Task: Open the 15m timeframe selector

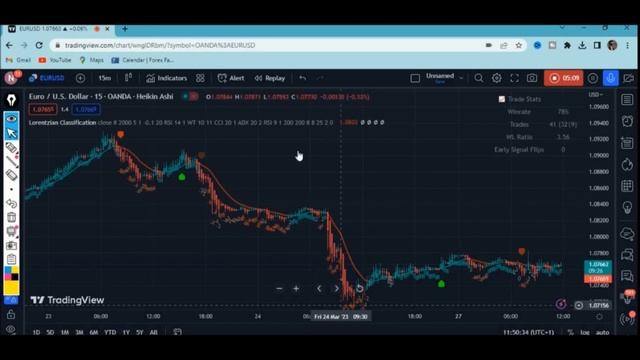Action: coord(104,78)
